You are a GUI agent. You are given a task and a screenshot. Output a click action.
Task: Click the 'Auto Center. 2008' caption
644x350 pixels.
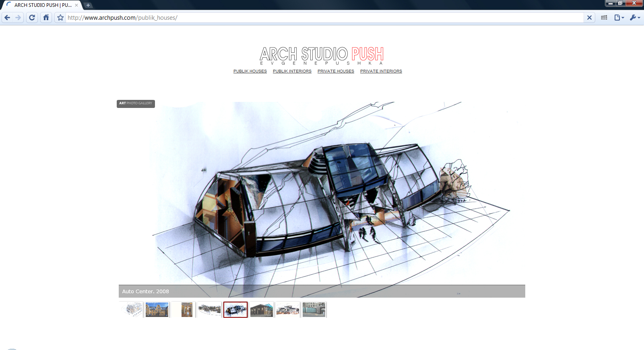pos(146,292)
